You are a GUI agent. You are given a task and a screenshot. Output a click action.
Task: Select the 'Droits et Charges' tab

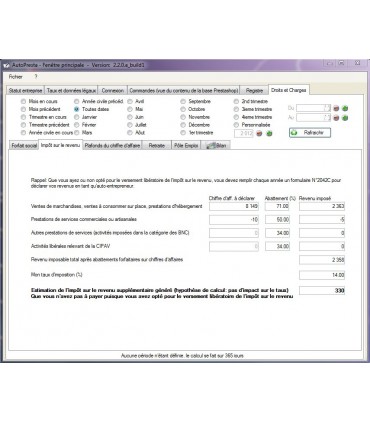pyautogui.click(x=288, y=90)
